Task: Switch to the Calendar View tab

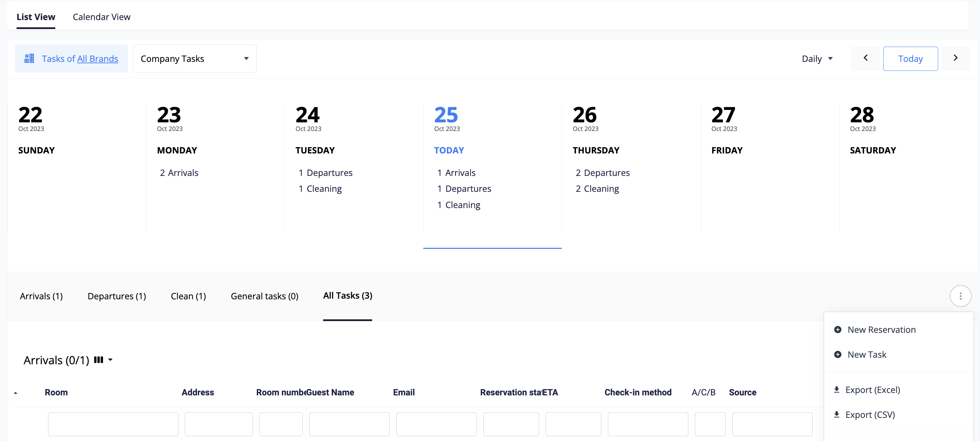Action: click(101, 17)
